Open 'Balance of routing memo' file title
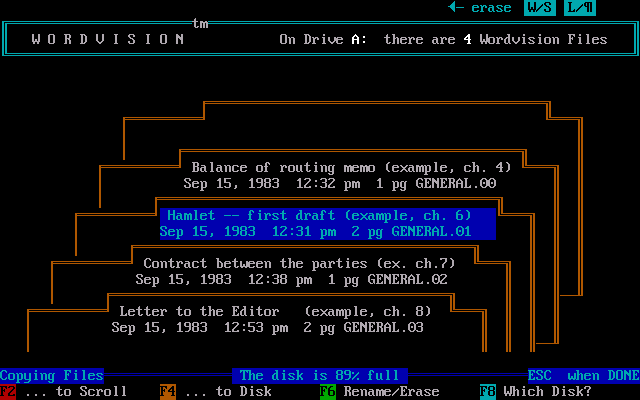 pos(351,167)
